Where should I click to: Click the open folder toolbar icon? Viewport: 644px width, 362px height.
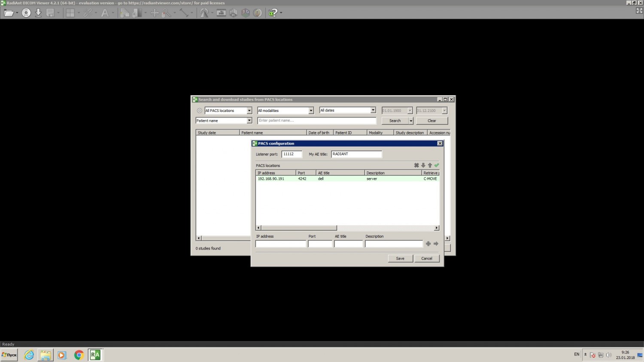[x=9, y=13]
